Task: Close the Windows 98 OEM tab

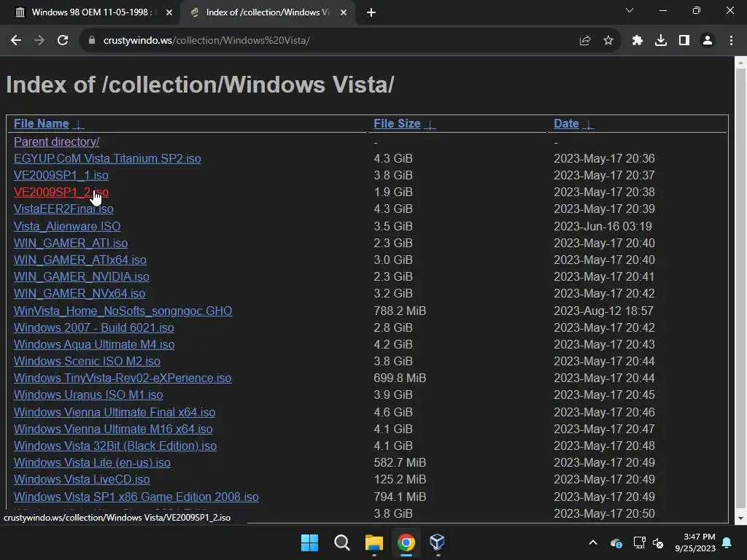Action: coord(169,13)
